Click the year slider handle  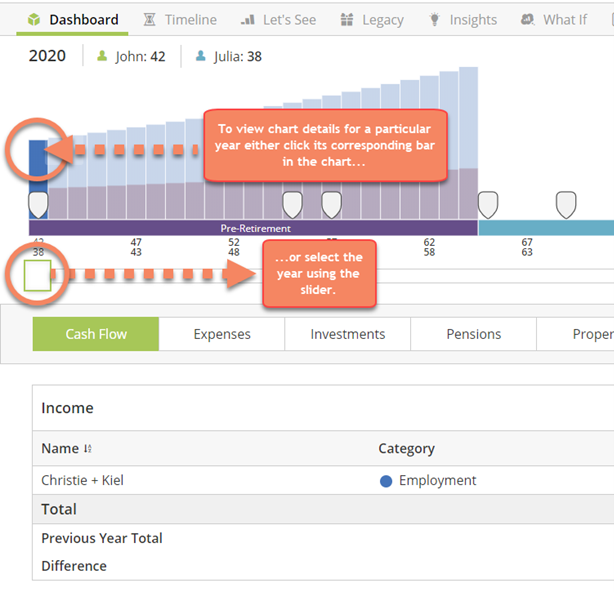pos(38,276)
